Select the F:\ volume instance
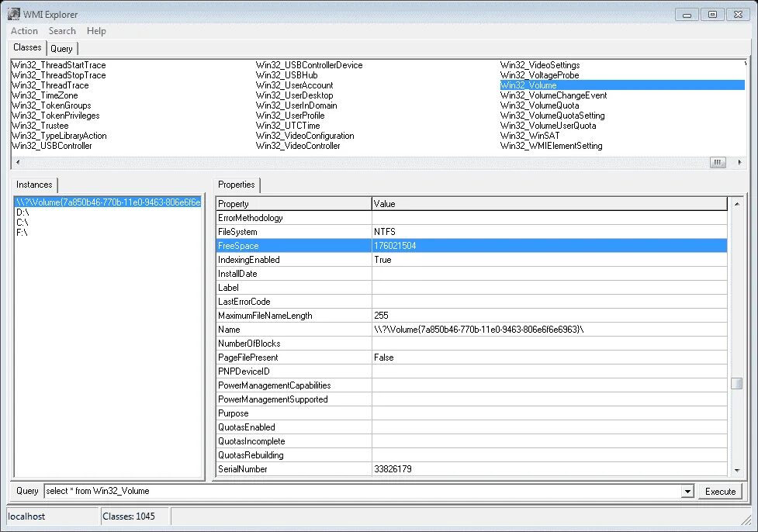The height and width of the screenshot is (532, 758). 22,233
